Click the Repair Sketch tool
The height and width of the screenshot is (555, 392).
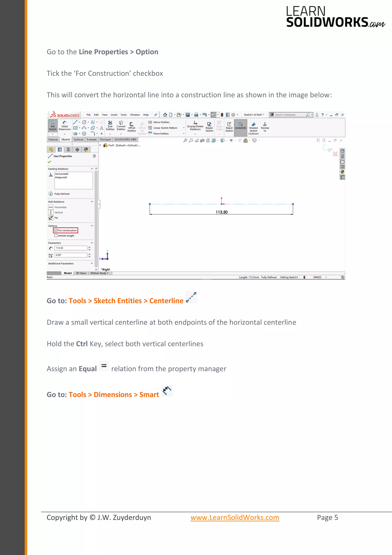coord(209,127)
